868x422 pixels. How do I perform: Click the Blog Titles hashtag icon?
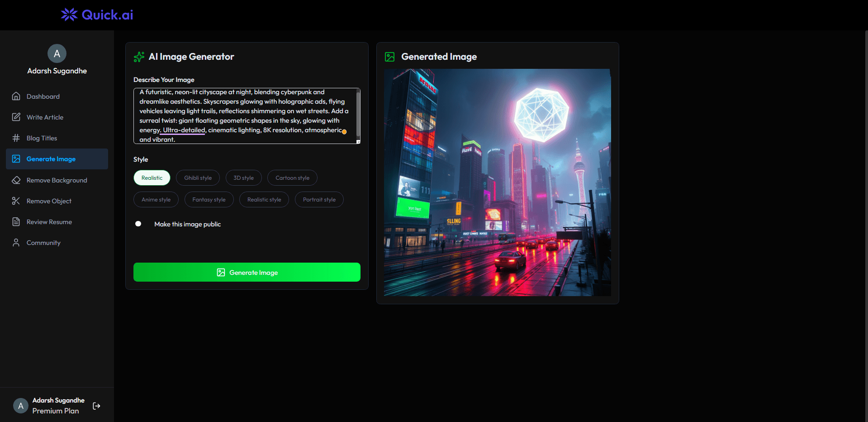(16, 138)
